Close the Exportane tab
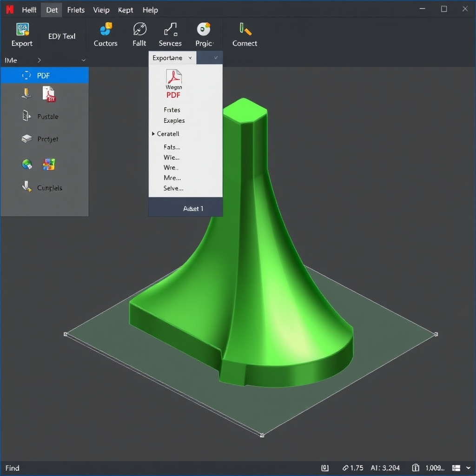This screenshot has width=476, height=476. [190, 58]
